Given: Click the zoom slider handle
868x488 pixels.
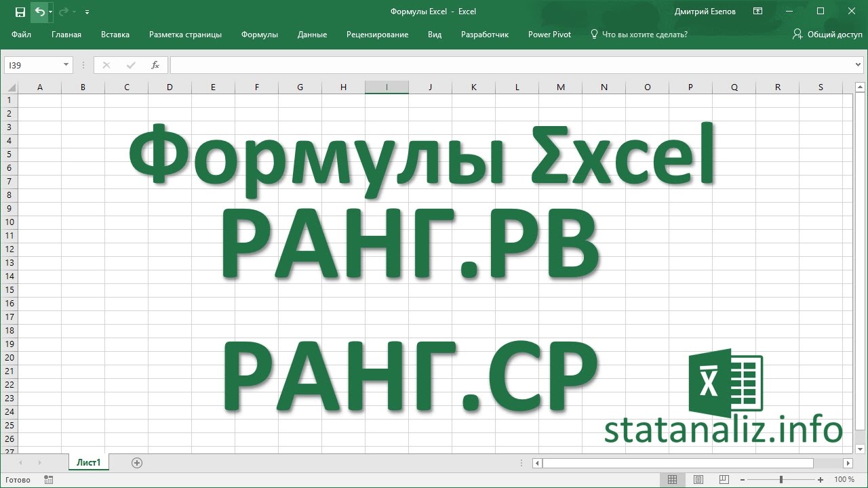Looking at the screenshot, I should pos(782,480).
